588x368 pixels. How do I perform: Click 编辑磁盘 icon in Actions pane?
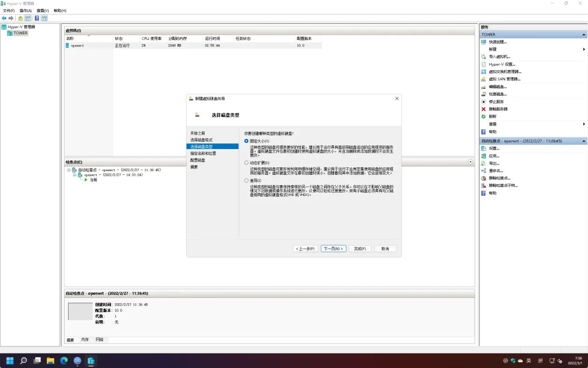click(484, 87)
